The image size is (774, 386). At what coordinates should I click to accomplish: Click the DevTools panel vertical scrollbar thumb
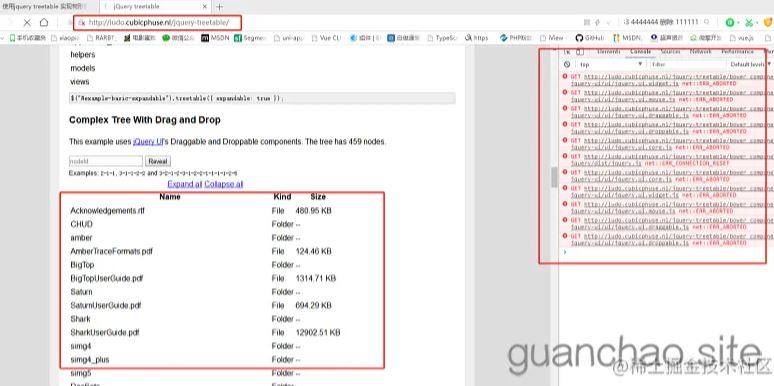click(x=554, y=177)
